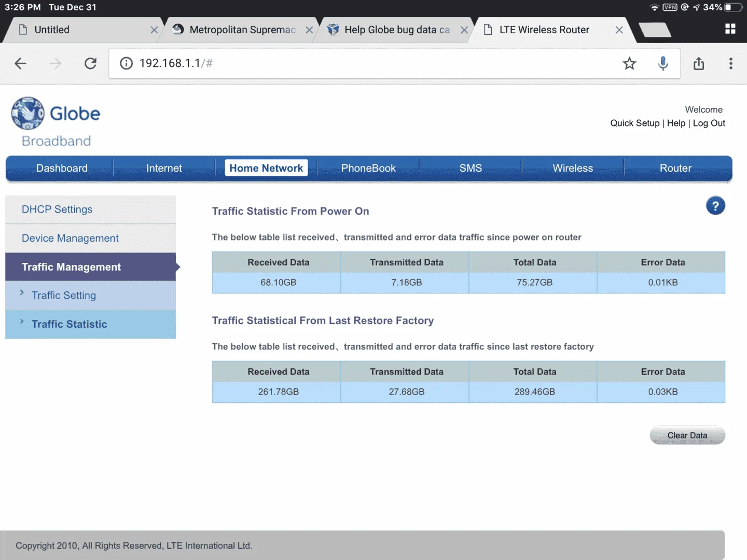
Task: Open site info icon in address bar
Action: pos(126,63)
